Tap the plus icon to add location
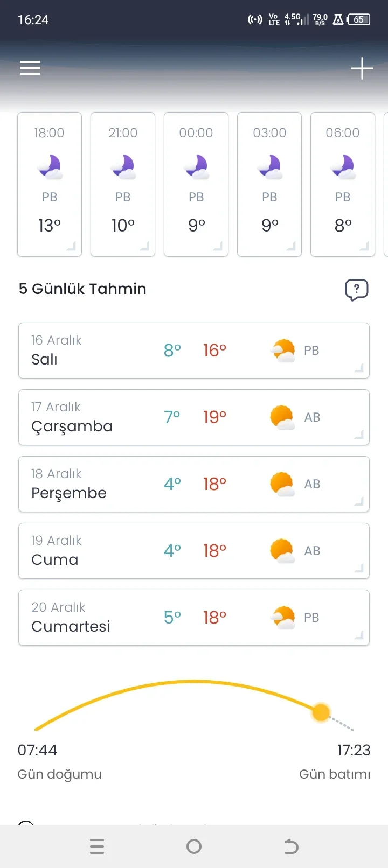The height and width of the screenshot is (868, 388). pos(362,68)
